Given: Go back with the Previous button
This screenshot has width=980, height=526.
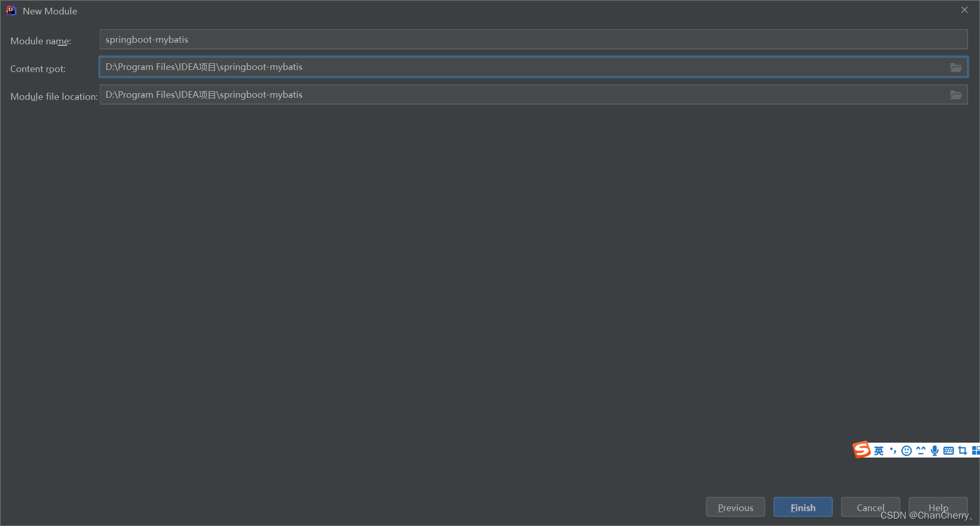Looking at the screenshot, I should coord(736,507).
